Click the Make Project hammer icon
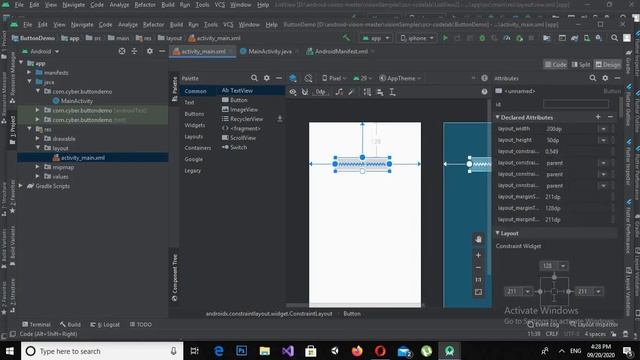640x360 pixels. coord(347,38)
